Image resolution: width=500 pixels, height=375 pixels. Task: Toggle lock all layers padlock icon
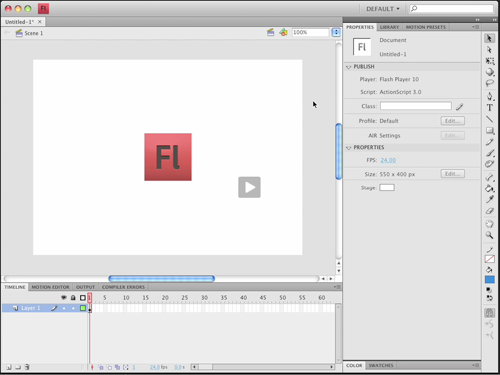73,298
